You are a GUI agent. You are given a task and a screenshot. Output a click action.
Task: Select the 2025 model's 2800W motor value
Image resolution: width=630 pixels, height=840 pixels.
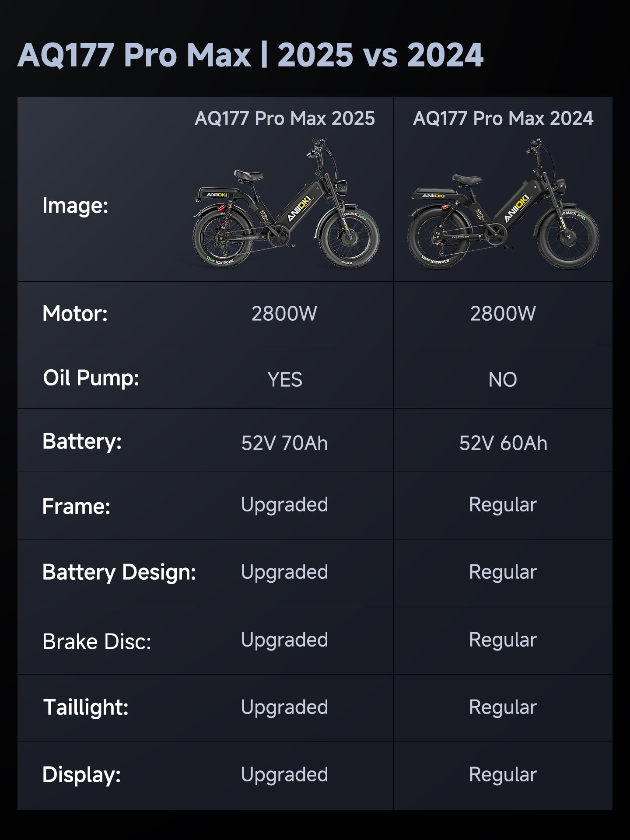(284, 314)
